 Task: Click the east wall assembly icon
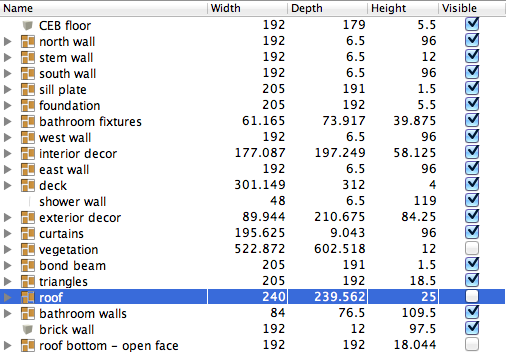28,170
